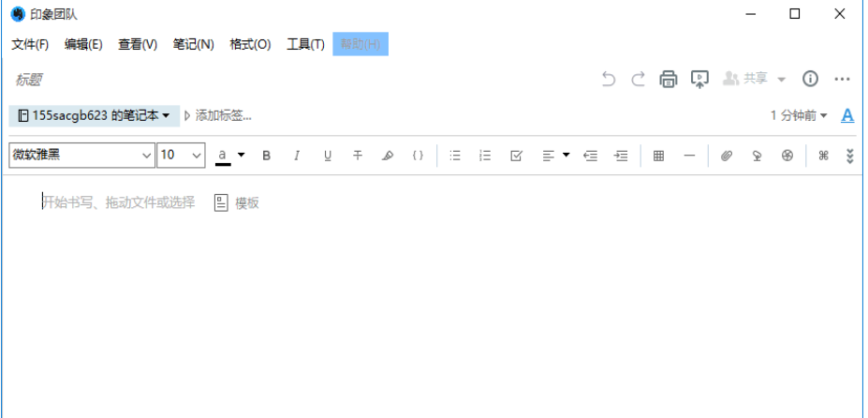
Task: Open the 工具(T) menu
Action: [x=305, y=45]
